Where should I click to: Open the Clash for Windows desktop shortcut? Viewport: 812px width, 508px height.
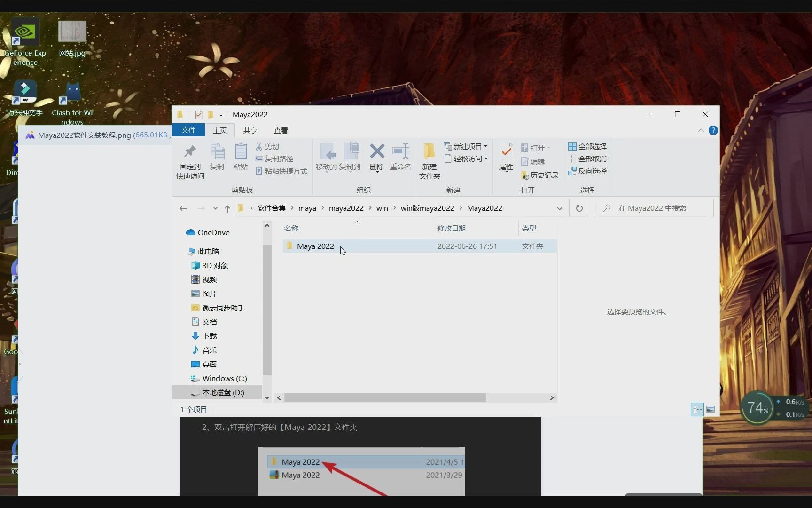point(72,103)
